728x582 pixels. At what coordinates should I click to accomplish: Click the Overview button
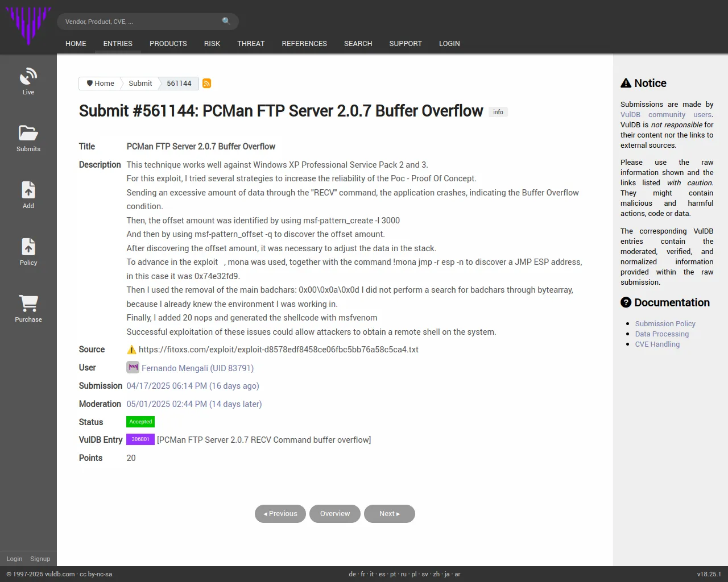[x=335, y=514]
